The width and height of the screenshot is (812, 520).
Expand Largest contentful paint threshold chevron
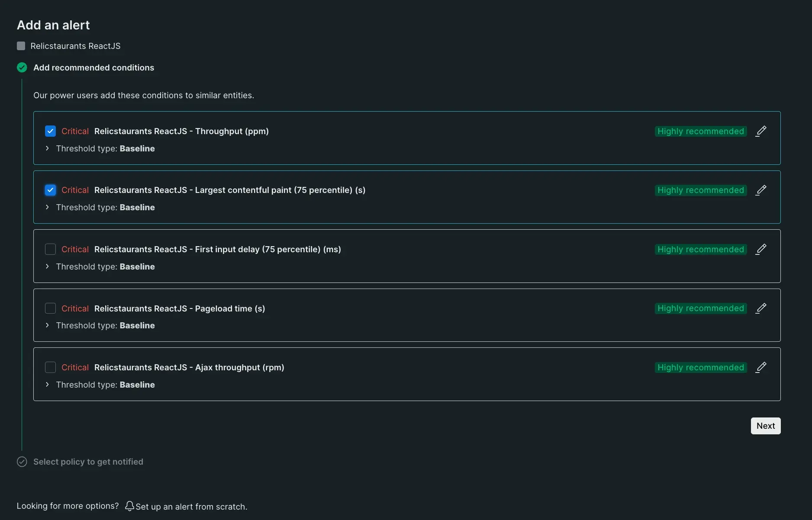coord(47,207)
